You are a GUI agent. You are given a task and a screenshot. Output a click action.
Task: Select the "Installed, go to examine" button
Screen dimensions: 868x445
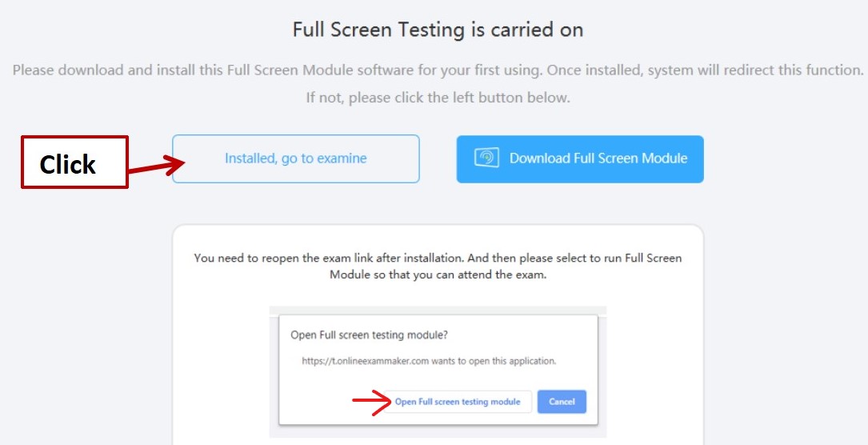pos(296,158)
